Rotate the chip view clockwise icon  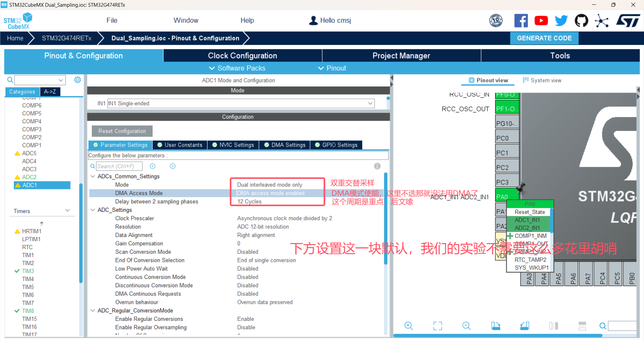coord(496,326)
